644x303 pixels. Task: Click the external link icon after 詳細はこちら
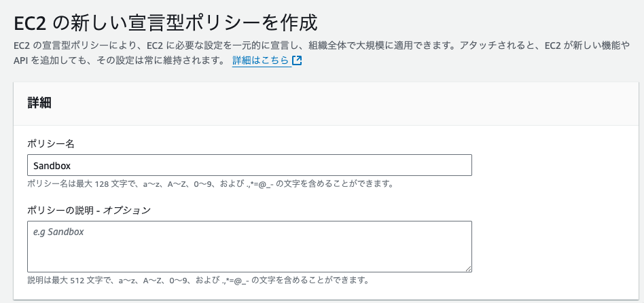[x=297, y=60]
